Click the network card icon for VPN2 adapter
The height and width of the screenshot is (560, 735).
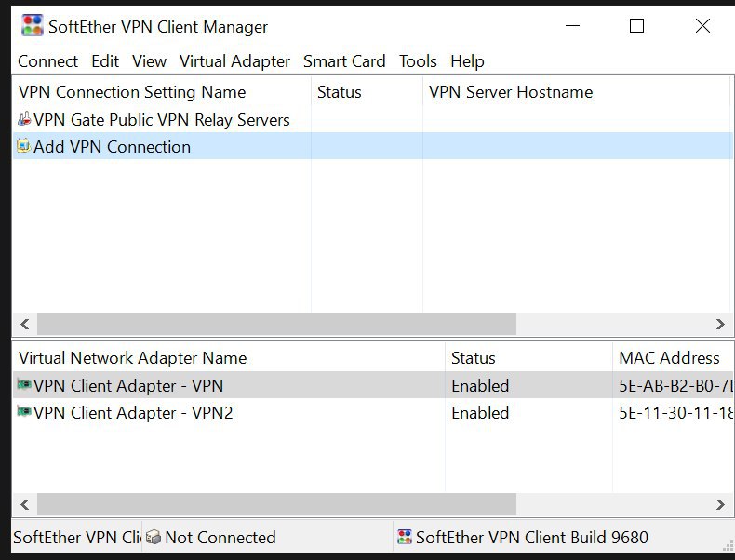(24, 412)
